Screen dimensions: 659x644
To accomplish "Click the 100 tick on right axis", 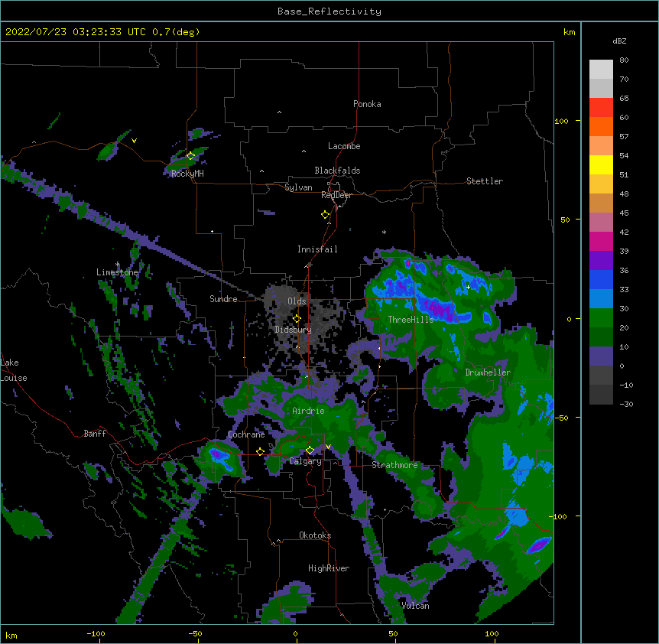I will 561,121.
